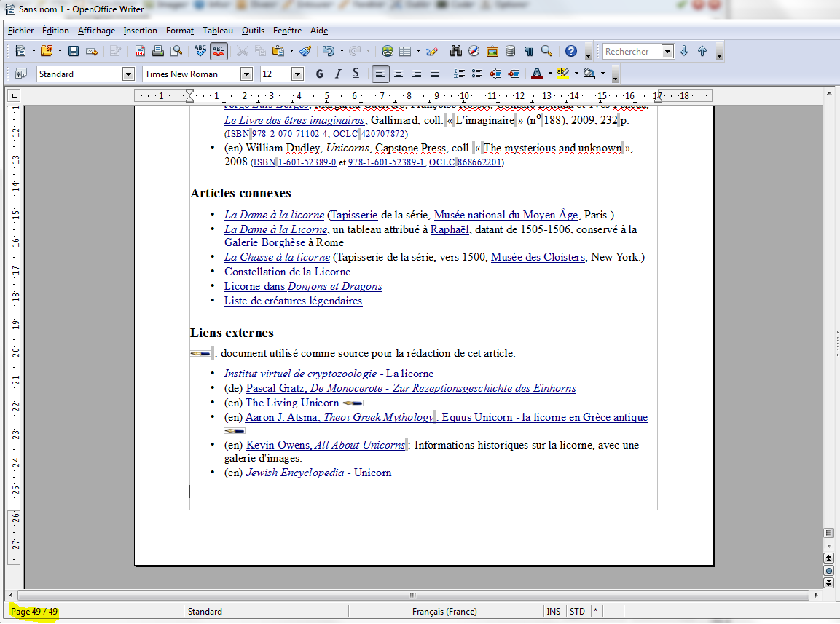Expand the Standard paragraph style dropdown
The image size is (840, 624).
point(129,74)
